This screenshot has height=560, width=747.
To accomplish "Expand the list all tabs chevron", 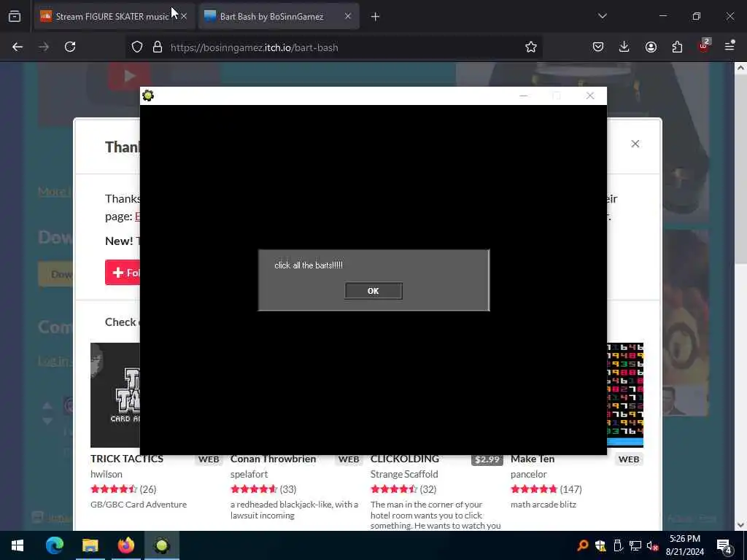I will pos(602,16).
